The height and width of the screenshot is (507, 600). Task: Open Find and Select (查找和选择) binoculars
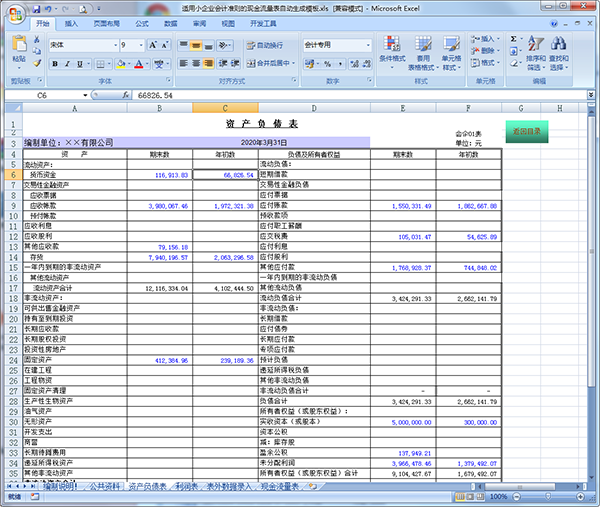(x=559, y=53)
